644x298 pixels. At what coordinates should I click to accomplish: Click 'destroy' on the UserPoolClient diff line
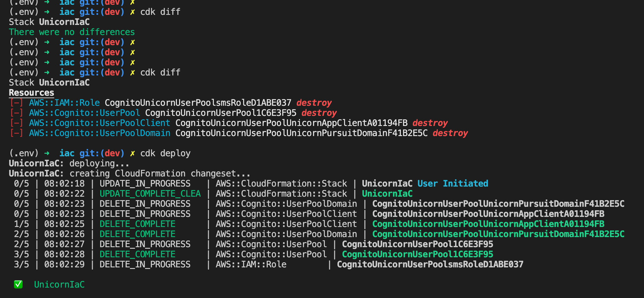(430, 123)
